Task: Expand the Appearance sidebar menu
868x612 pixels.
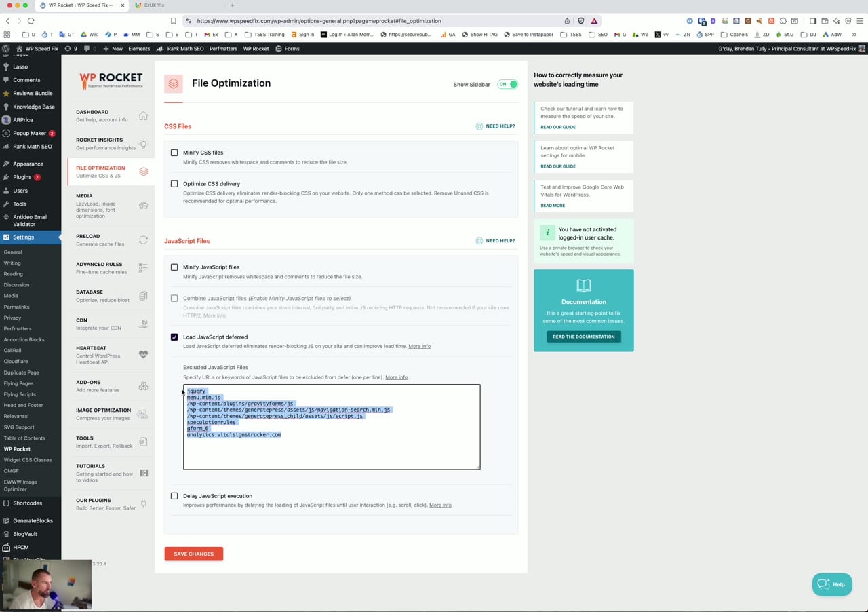Action: (27, 164)
